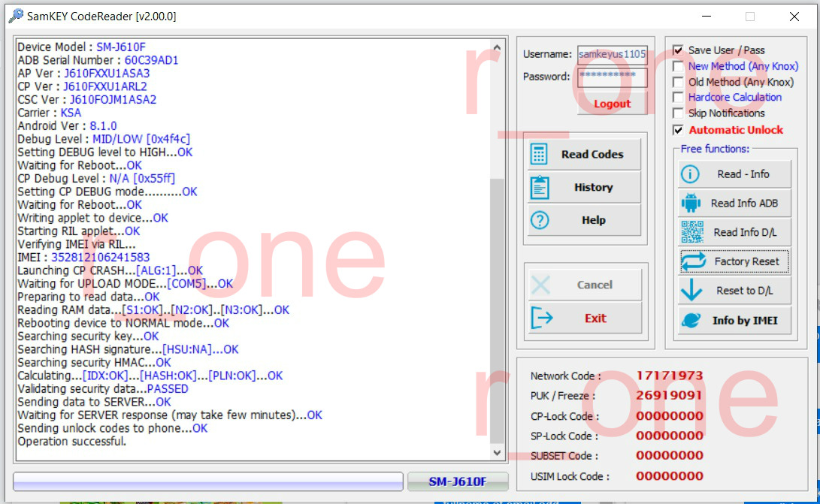Click the log vertical scrollbar thumb
820x504 pixels.
click(x=497, y=310)
